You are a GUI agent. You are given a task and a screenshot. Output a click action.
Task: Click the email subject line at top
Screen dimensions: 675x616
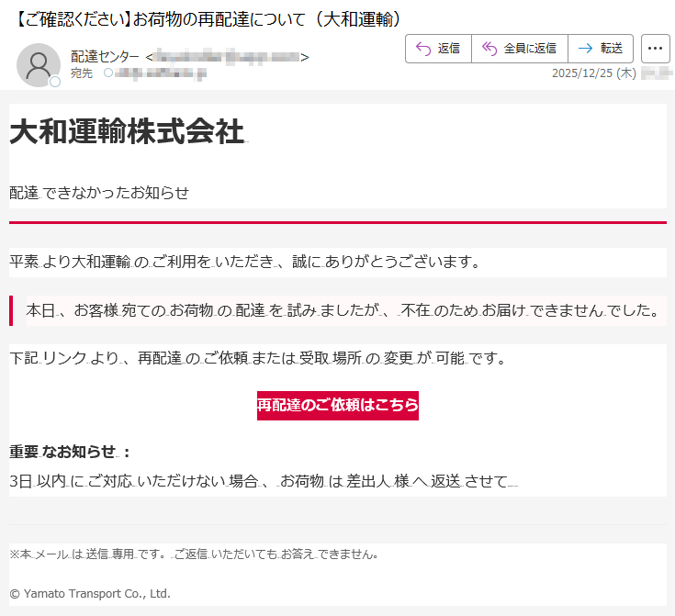point(208,18)
